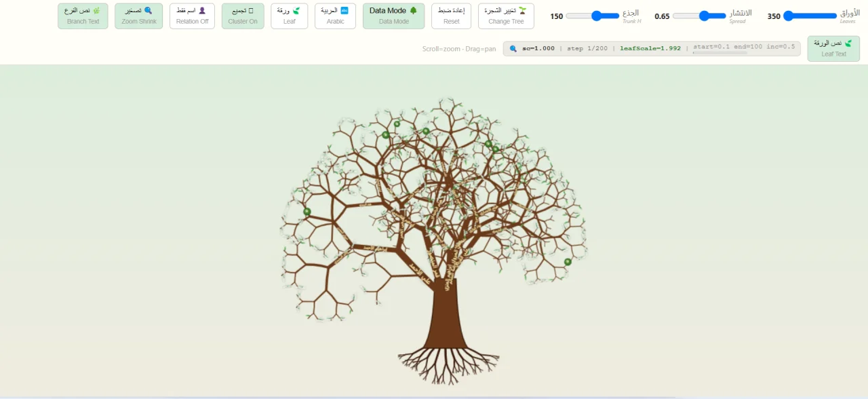Screen dimensions: 868x399
Task: Toggle the Zoom Shrink option
Action: 138,16
